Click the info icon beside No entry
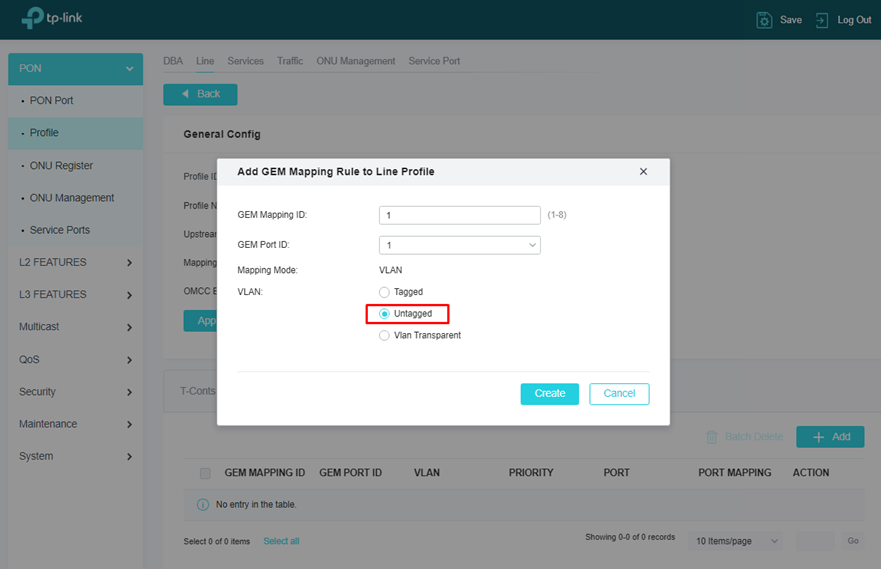 (203, 504)
